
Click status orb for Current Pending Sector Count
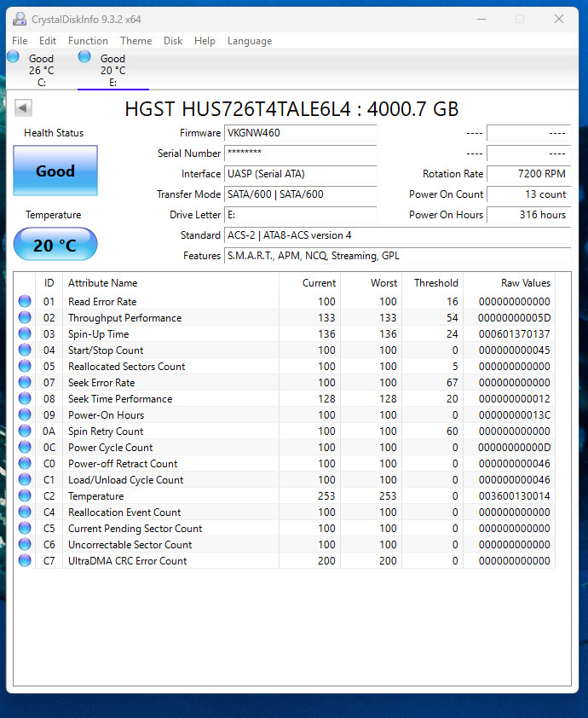(x=25, y=528)
